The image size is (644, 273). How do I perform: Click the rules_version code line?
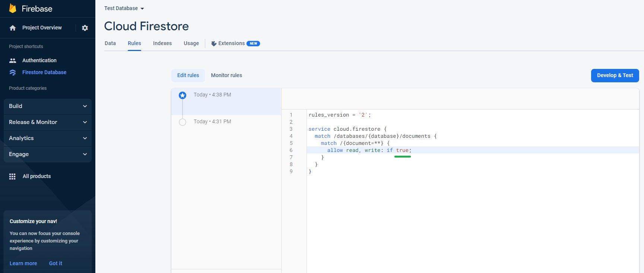tap(340, 115)
